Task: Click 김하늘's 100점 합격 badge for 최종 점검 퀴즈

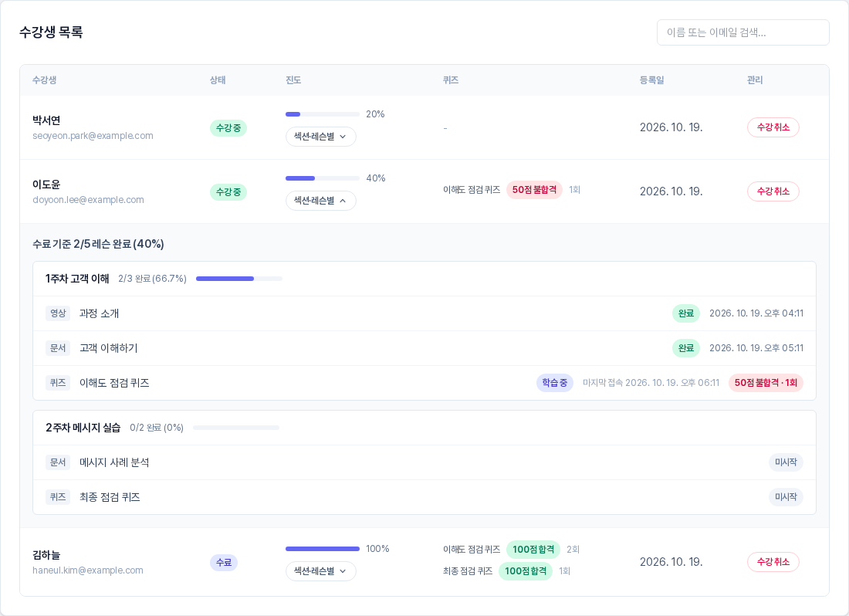Action: (x=525, y=571)
